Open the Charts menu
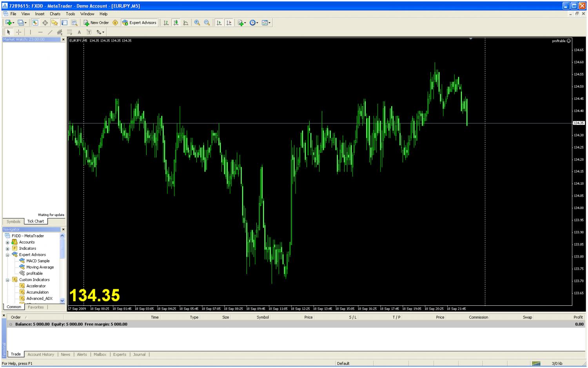588x368 pixels. coord(55,14)
